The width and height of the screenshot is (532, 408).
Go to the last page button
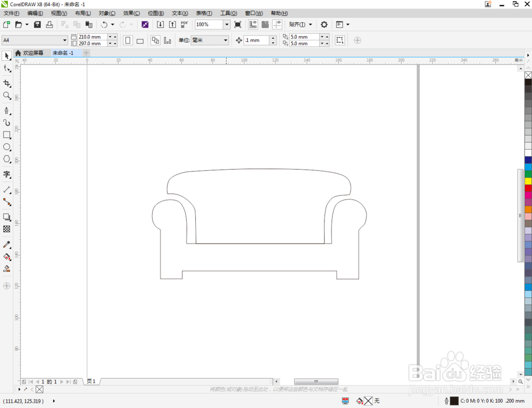click(69, 381)
